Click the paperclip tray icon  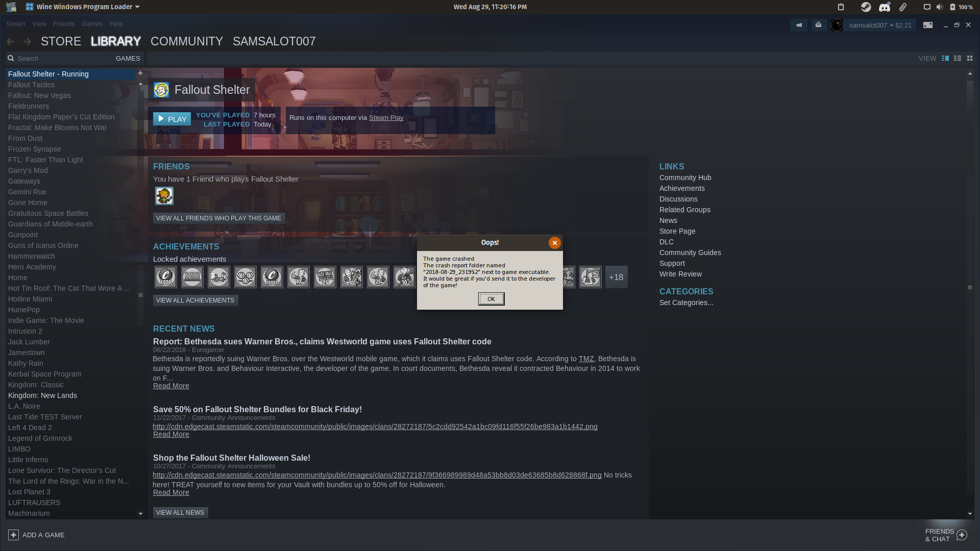[903, 7]
